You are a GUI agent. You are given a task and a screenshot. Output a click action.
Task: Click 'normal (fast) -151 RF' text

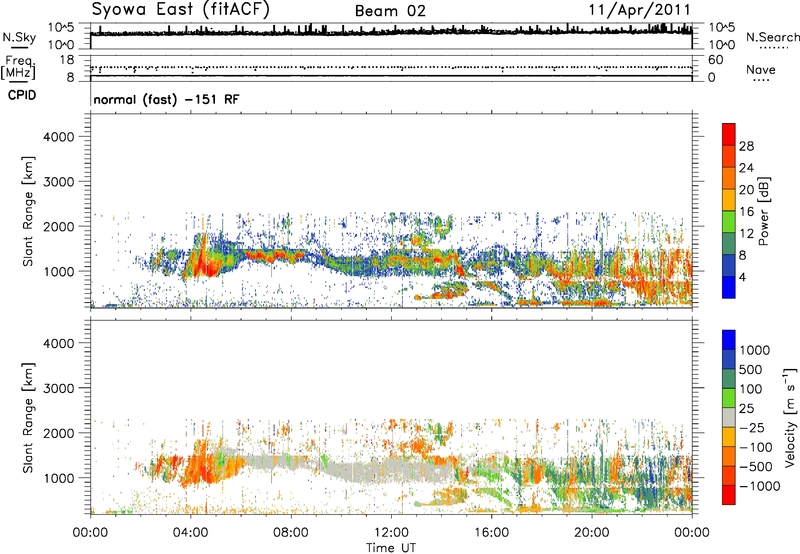coord(166,99)
